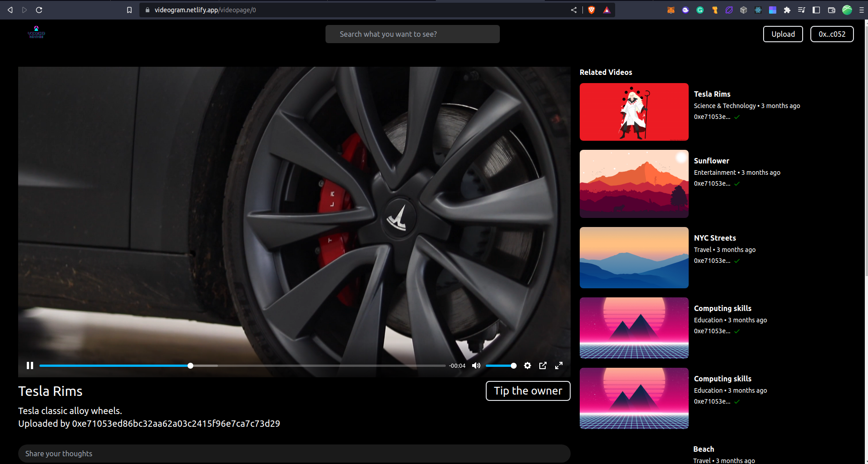Open picture-in-picture mode for the video
This screenshot has width=868, height=464.
pyautogui.click(x=543, y=365)
